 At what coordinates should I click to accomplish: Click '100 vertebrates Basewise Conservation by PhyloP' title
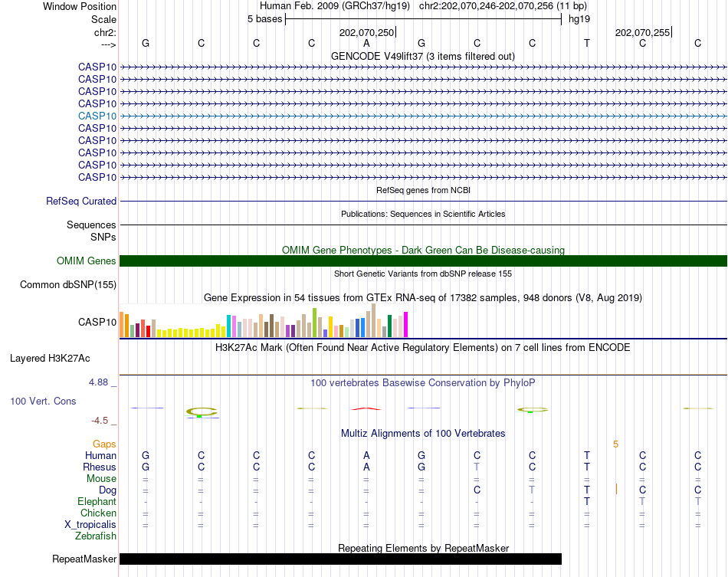pyautogui.click(x=423, y=383)
